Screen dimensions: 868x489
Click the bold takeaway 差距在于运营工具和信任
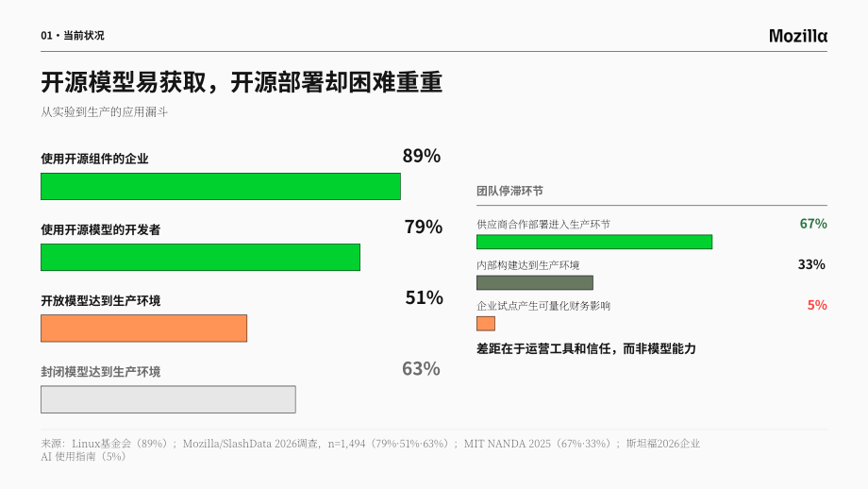pos(586,349)
